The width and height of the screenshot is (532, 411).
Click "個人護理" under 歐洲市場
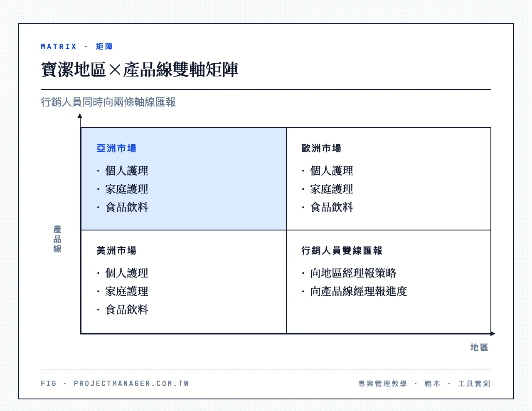(x=332, y=171)
